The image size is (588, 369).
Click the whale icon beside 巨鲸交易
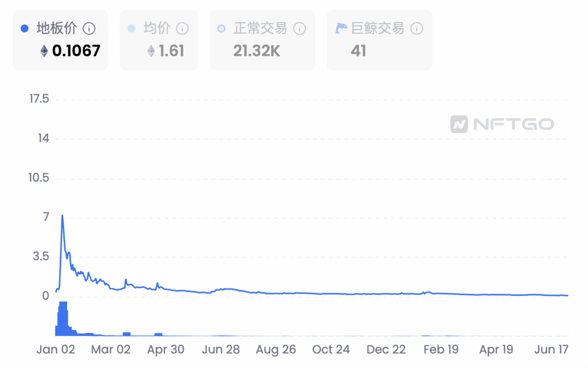341,29
